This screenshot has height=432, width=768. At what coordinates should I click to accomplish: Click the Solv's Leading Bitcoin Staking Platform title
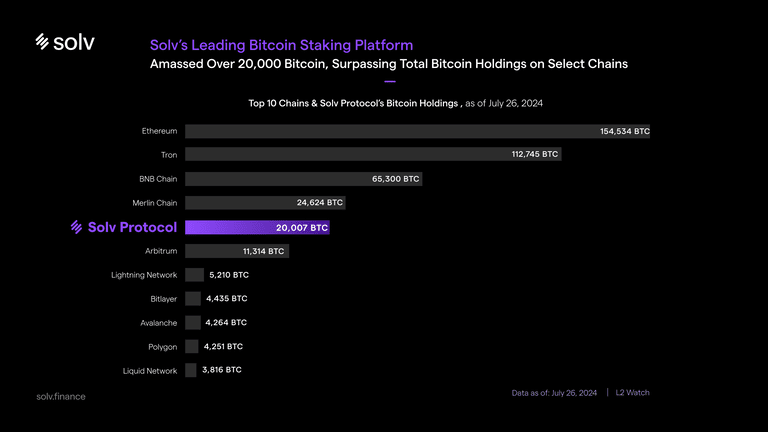click(281, 45)
